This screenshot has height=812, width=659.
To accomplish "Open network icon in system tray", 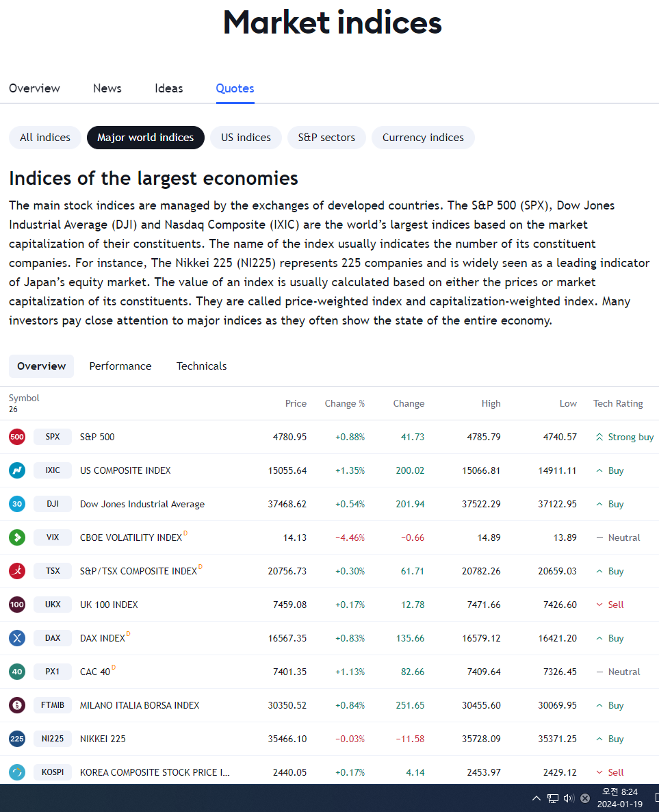I will point(553,798).
